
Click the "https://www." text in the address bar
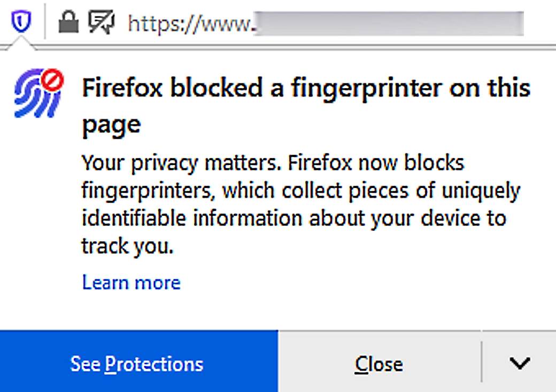[x=189, y=23]
